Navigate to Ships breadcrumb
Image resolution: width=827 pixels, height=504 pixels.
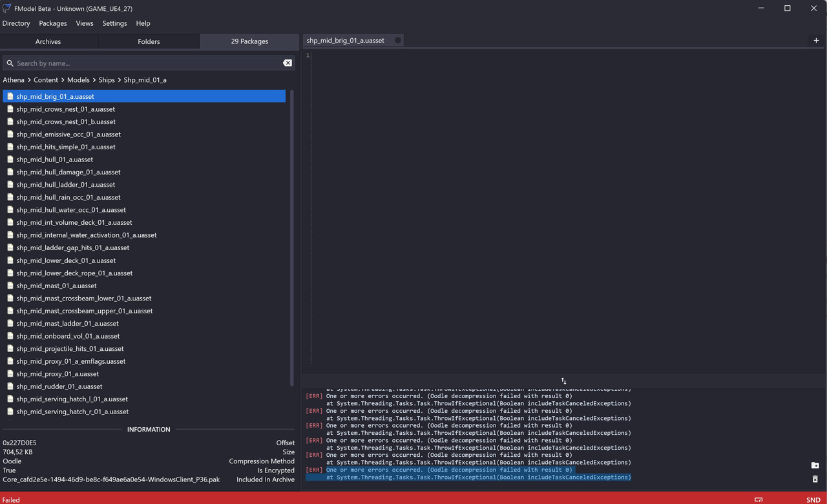107,80
